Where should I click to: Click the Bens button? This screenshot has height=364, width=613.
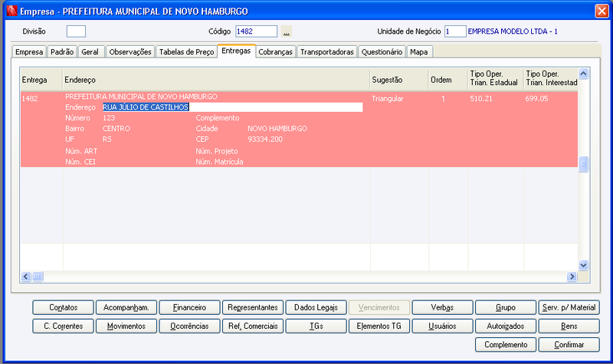tap(569, 326)
